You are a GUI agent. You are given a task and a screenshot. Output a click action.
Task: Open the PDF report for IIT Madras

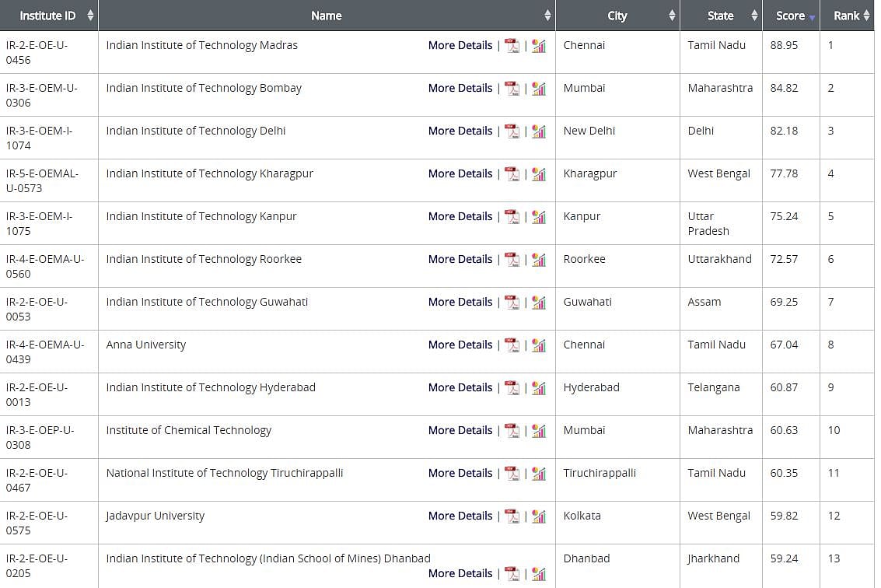[512, 46]
